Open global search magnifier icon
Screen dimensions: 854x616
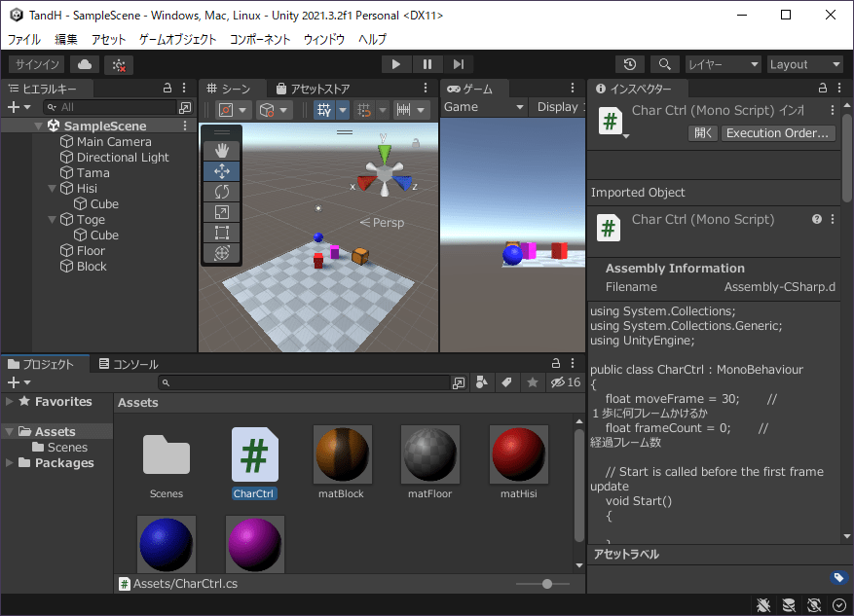coord(664,64)
